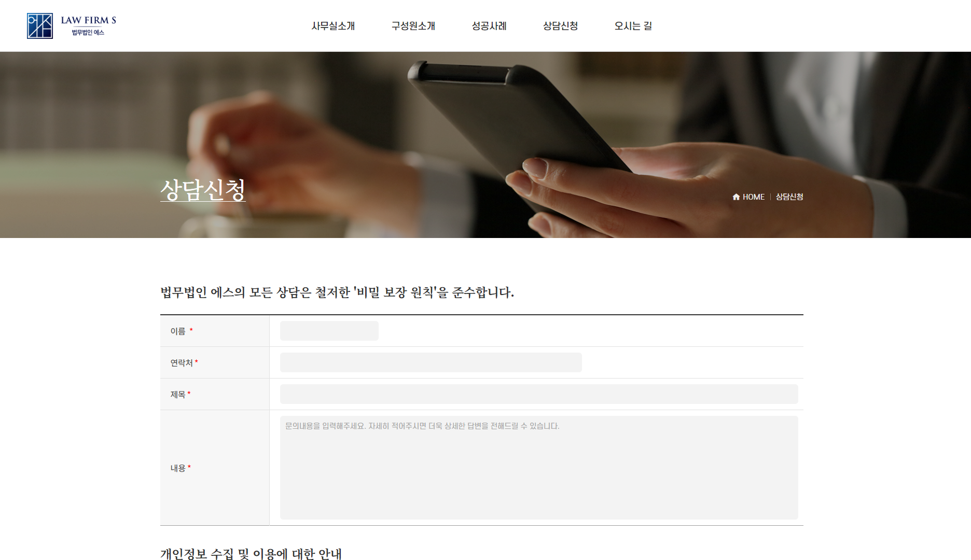
Task: Click the large 상담신청 banner title
Action: point(203,190)
